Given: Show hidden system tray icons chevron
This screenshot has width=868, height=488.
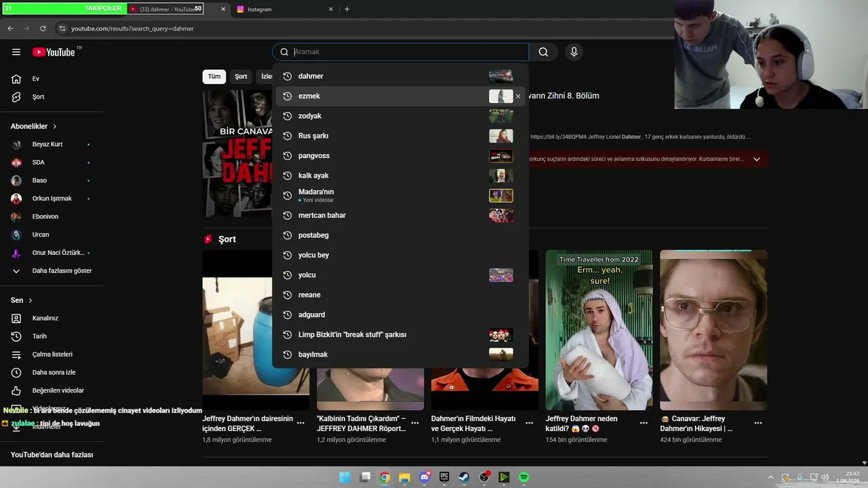Looking at the screenshot, I should pyautogui.click(x=770, y=477).
